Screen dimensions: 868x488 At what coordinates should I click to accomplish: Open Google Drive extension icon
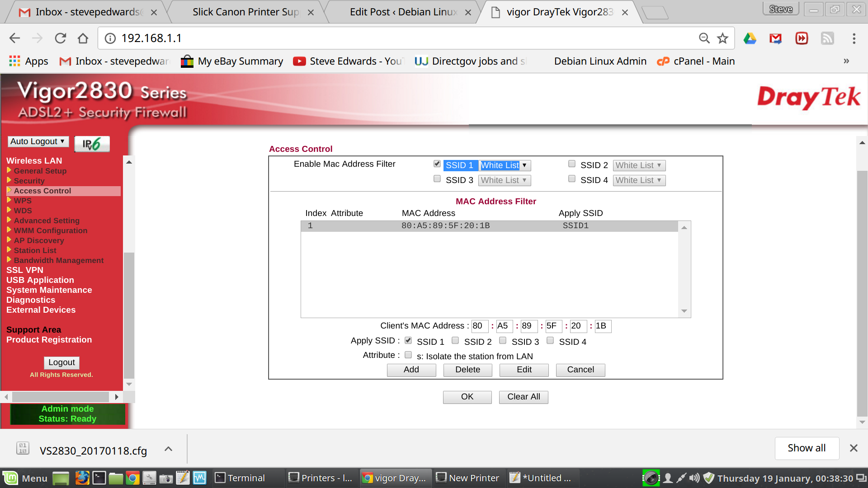click(x=750, y=38)
